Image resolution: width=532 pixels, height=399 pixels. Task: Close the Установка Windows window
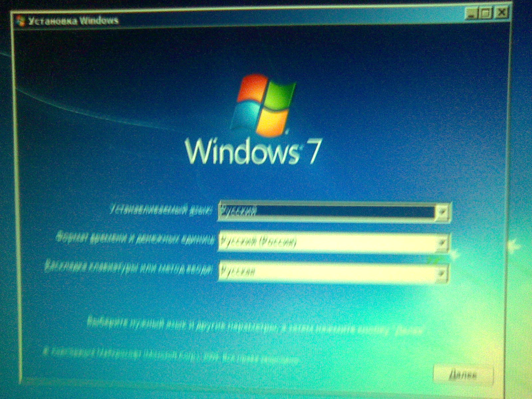click(x=501, y=13)
